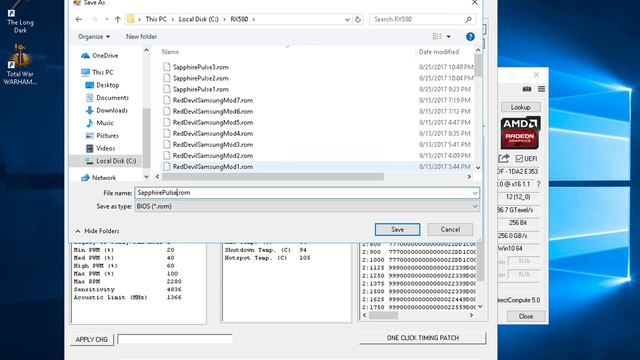Cancel the Save As dialog
The height and width of the screenshot is (360, 640).
pyautogui.click(x=450, y=229)
